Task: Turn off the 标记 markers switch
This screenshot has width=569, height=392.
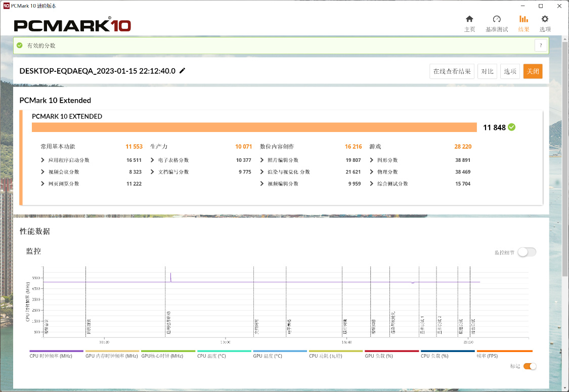Action: click(530, 366)
